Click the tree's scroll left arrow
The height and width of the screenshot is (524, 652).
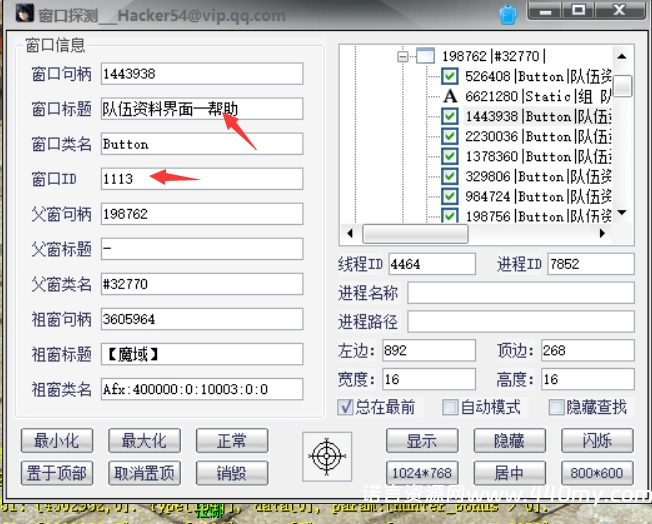click(350, 233)
